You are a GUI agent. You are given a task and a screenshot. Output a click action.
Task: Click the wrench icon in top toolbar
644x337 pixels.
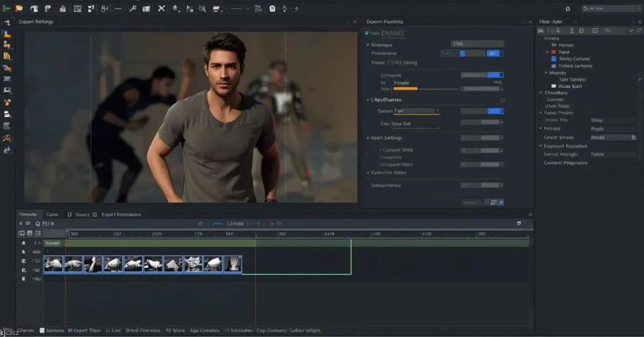[133, 9]
